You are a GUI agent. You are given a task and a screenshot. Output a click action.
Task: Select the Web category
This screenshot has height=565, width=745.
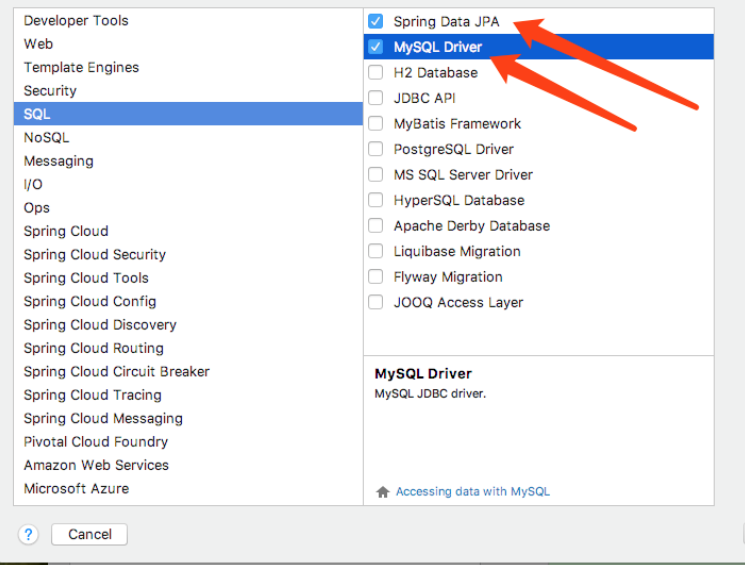188,44
